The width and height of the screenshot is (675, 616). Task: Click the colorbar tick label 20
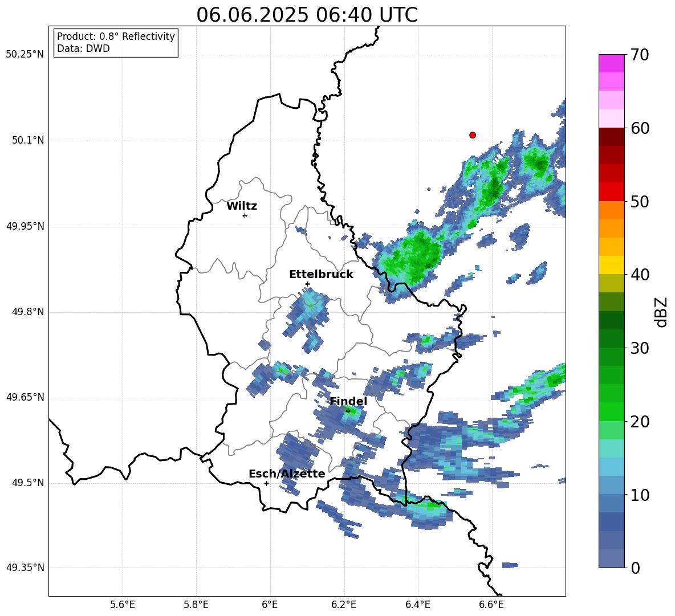click(x=640, y=422)
